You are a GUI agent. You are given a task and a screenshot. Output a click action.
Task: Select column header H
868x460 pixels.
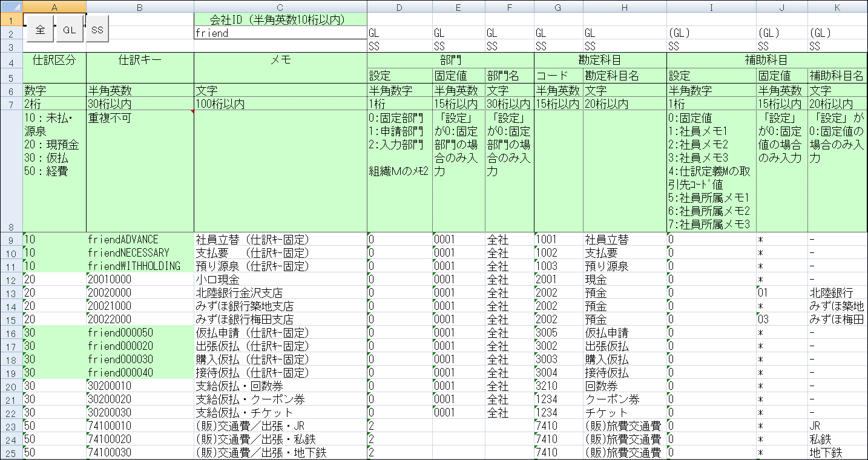[x=625, y=7]
